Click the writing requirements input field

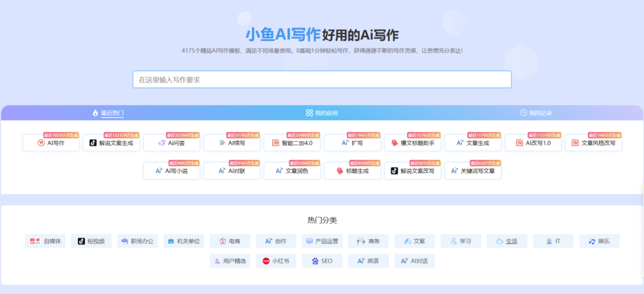[322, 79]
